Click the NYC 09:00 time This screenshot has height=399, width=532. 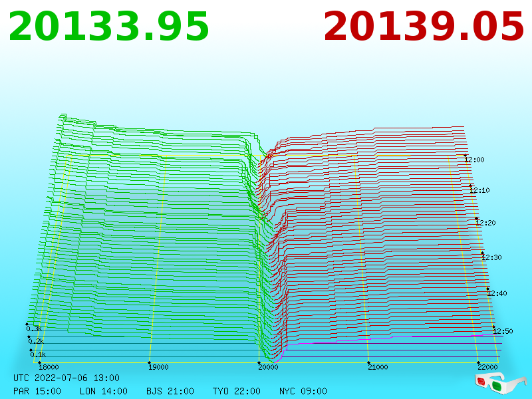(x=303, y=391)
